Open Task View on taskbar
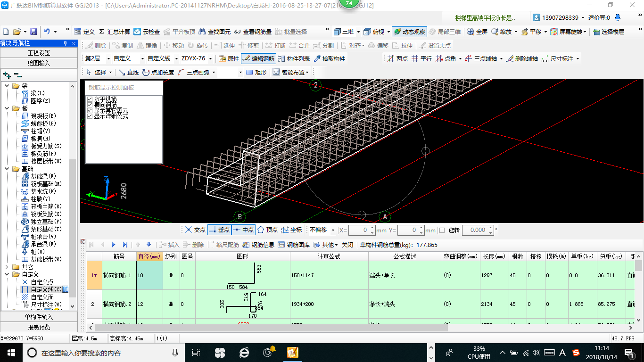The width and height of the screenshot is (644, 362). tap(196, 352)
